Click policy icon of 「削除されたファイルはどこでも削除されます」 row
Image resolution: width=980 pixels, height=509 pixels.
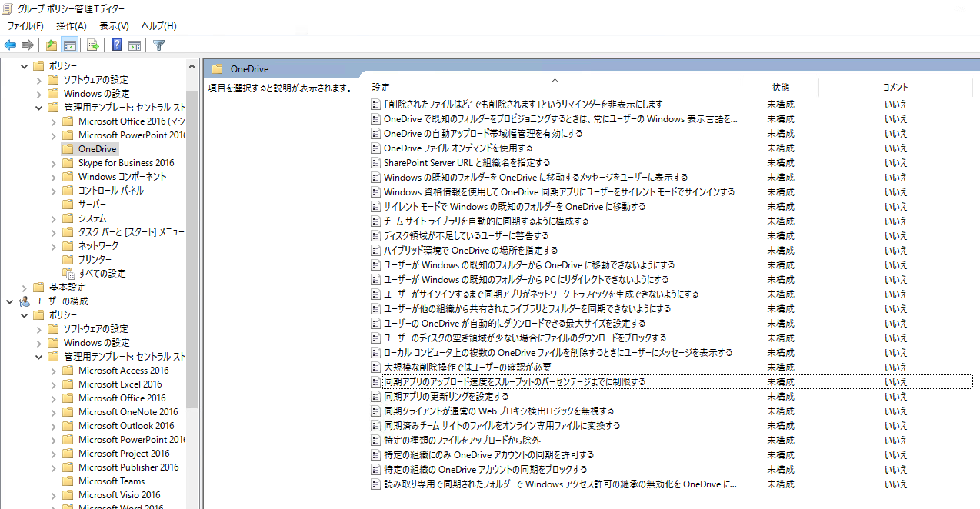(x=376, y=105)
